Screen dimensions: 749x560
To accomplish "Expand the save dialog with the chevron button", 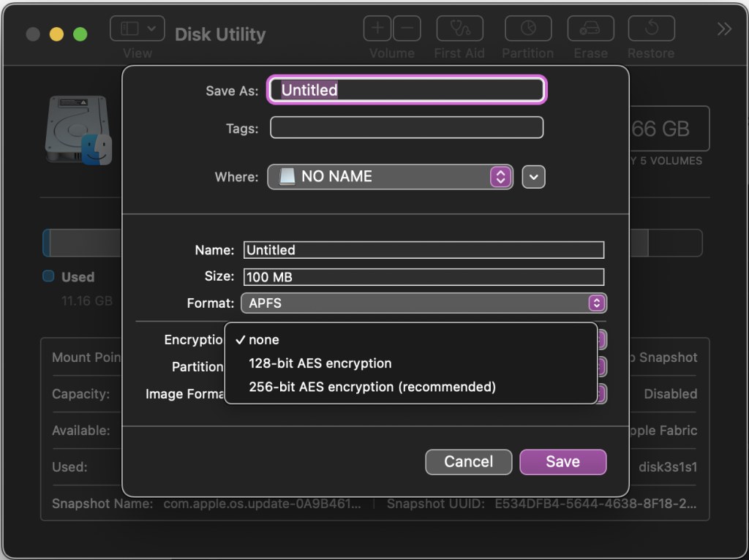I will pyautogui.click(x=534, y=177).
